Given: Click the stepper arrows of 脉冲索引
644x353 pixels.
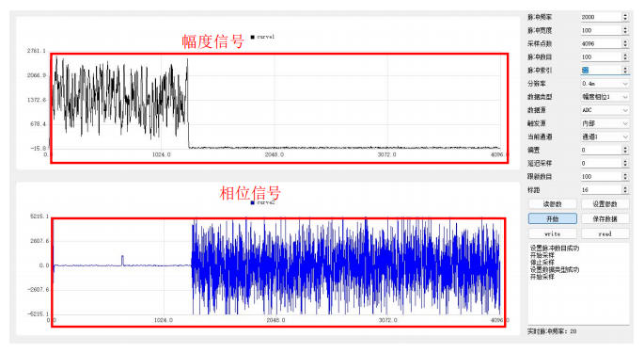Looking at the screenshot, I should point(625,70).
